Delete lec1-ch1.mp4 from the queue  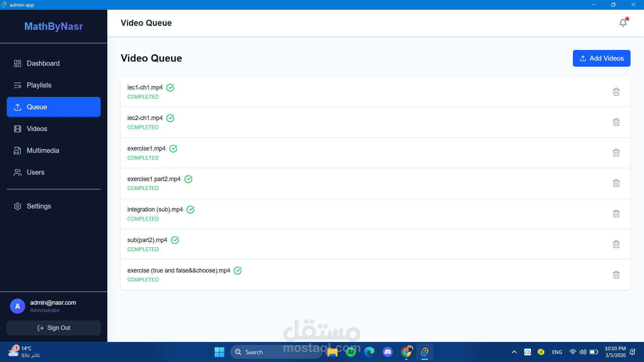coord(616,92)
